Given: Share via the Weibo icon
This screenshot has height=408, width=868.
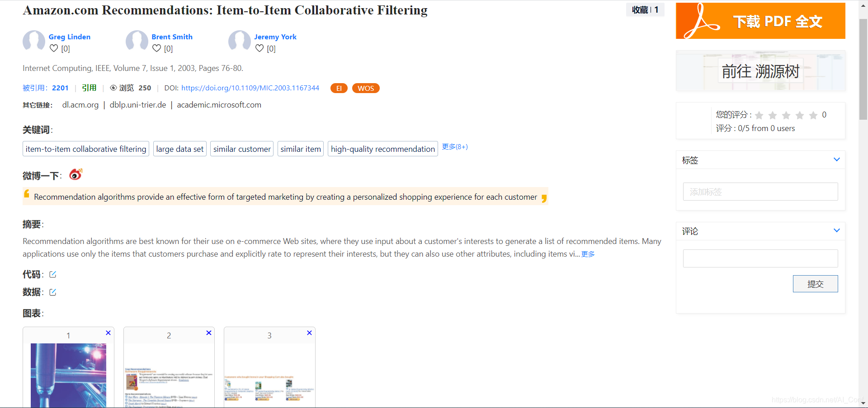Looking at the screenshot, I should [75, 174].
